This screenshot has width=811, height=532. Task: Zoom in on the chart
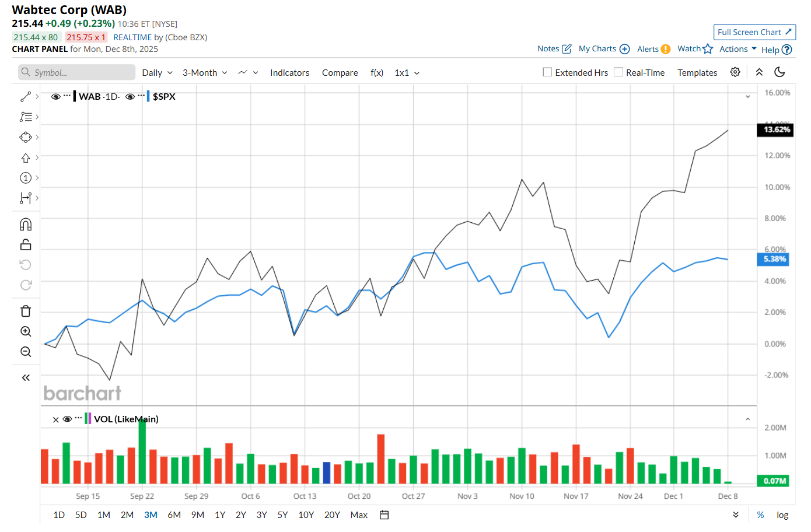[x=26, y=331]
